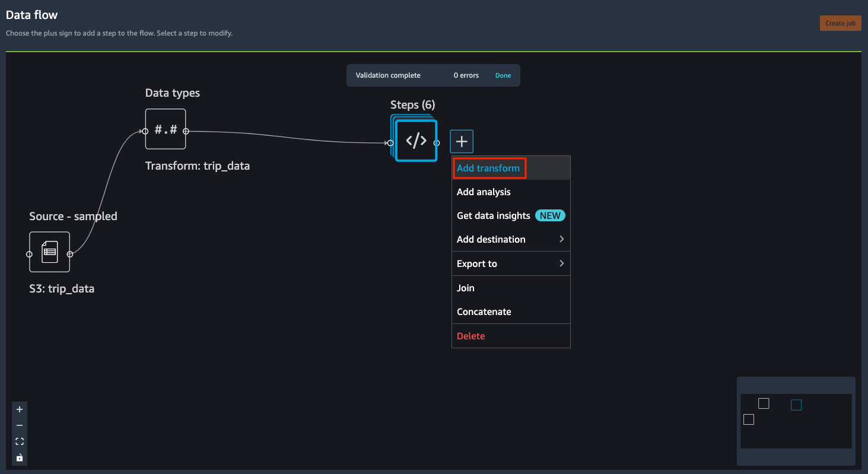
Task: Choose Add analysis from the menu
Action: click(x=511, y=192)
